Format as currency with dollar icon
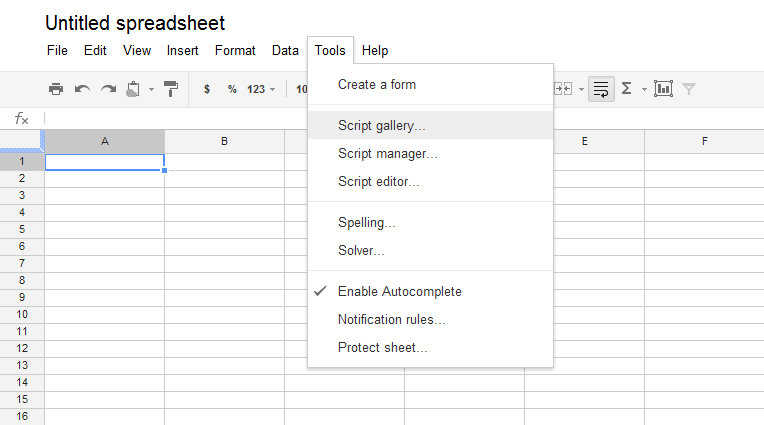 coord(207,89)
